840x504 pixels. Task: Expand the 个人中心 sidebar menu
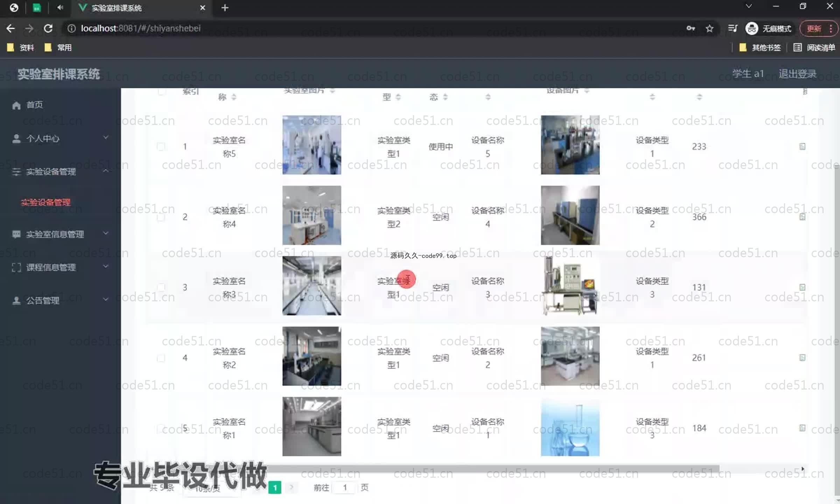coord(60,139)
